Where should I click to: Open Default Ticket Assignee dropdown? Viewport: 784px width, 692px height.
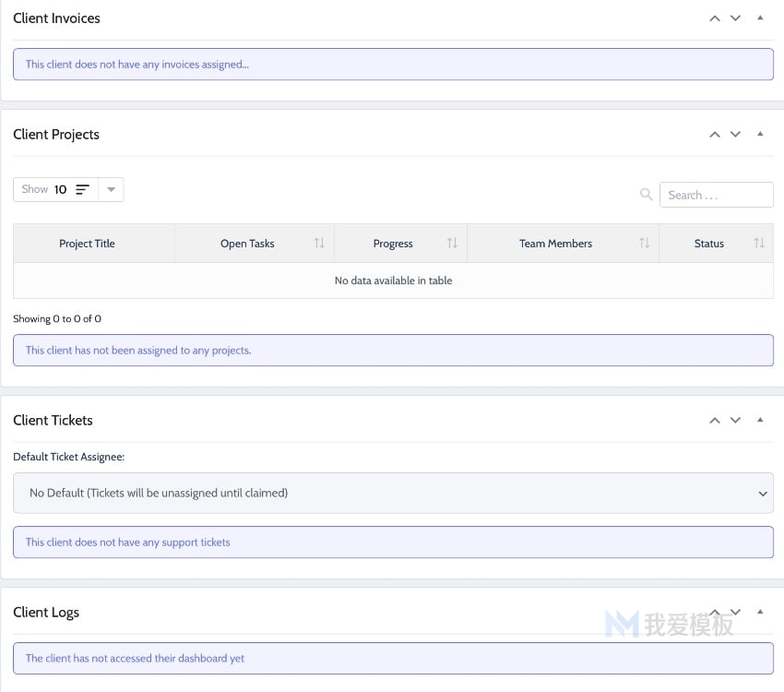tap(393, 493)
